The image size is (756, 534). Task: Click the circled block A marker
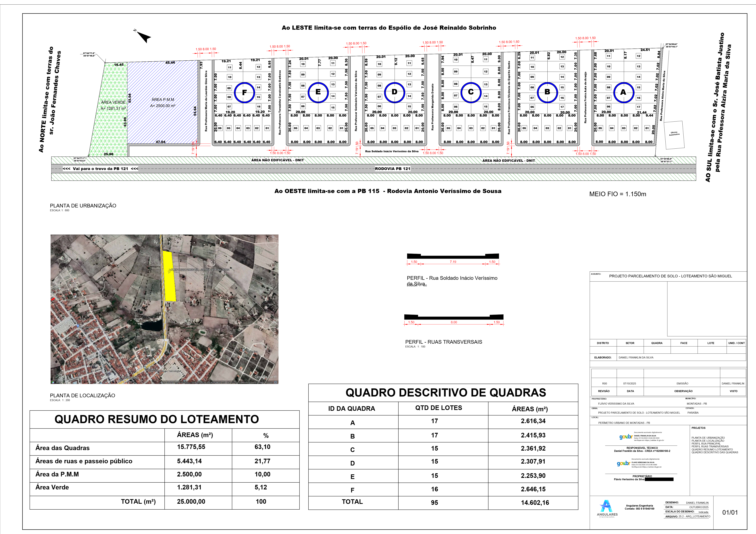click(x=624, y=92)
